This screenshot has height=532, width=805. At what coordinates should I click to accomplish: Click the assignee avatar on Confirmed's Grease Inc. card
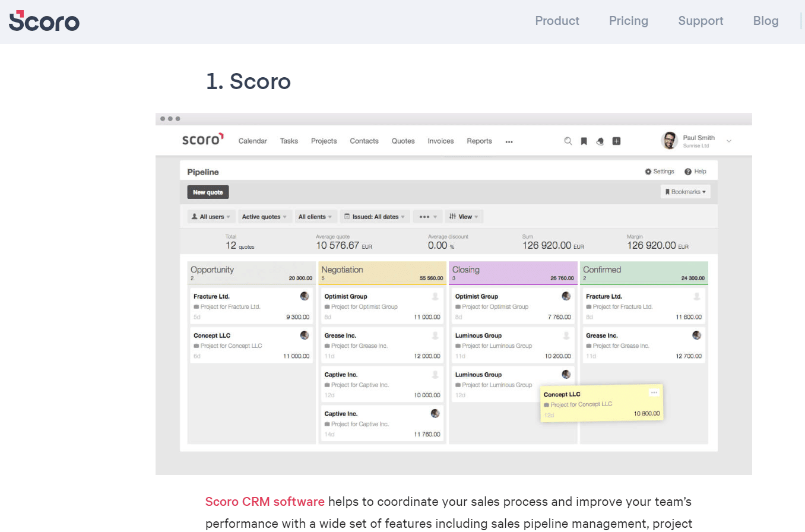(x=697, y=335)
